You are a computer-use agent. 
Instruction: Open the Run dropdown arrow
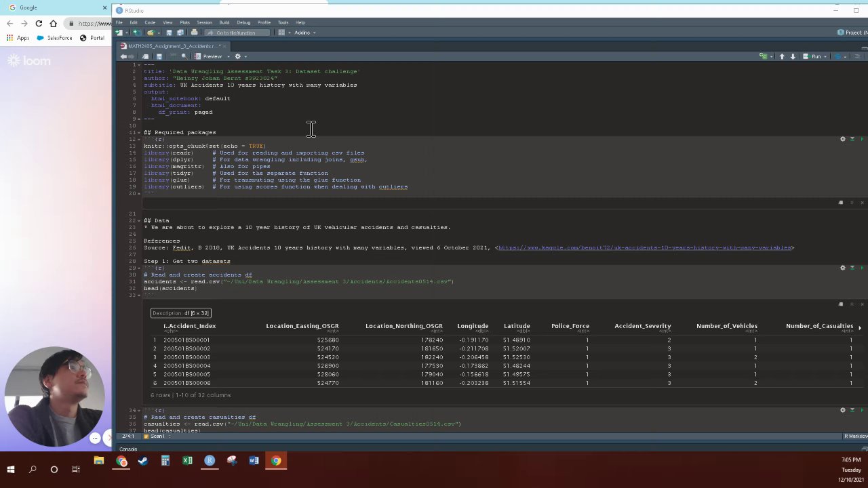point(826,56)
